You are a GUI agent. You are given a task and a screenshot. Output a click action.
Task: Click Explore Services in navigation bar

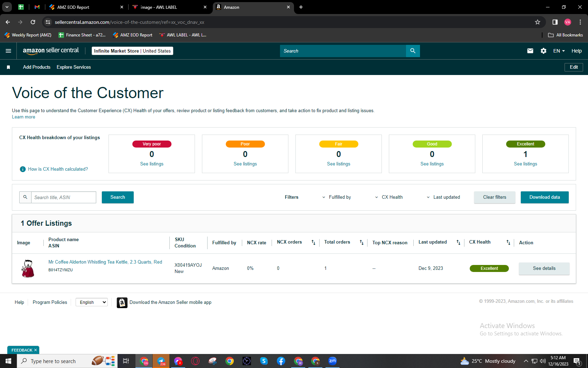[x=74, y=67]
